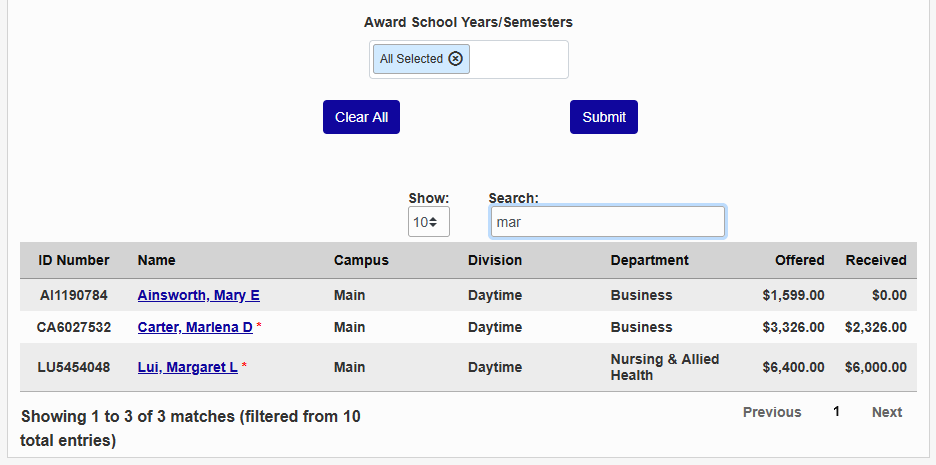Sort by ID Number column
This screenshot has width=936, height=465.
tap(74, 260)
